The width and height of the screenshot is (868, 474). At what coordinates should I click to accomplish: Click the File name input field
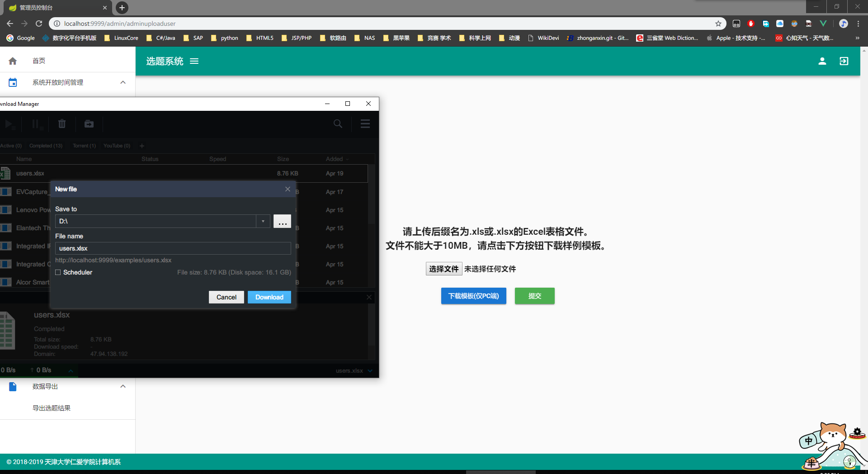(173, 248)
